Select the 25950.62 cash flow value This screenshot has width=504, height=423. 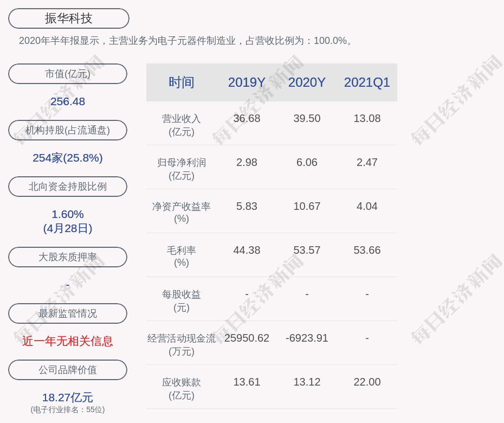click(247, 338)
